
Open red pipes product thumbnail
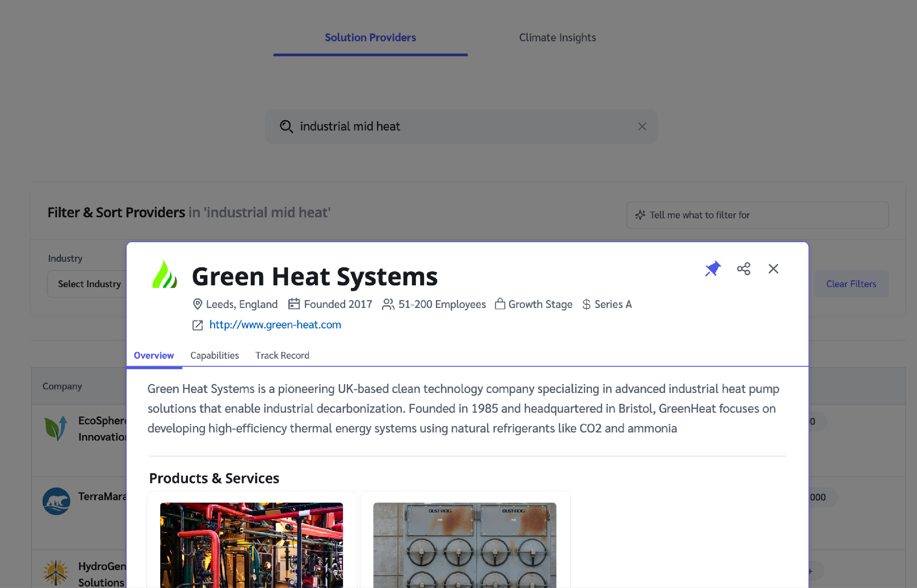[x=251, y=545]
